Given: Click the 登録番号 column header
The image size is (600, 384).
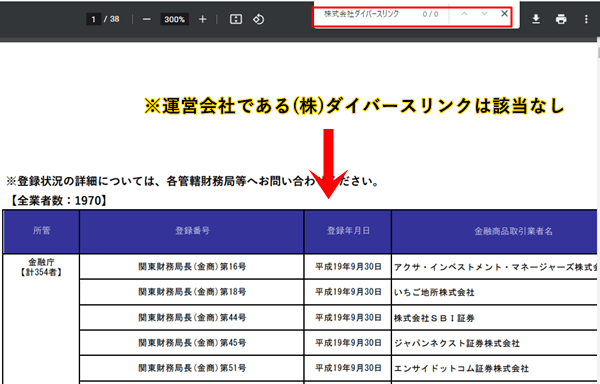Looking at the screenshot, I should [192, 231].
